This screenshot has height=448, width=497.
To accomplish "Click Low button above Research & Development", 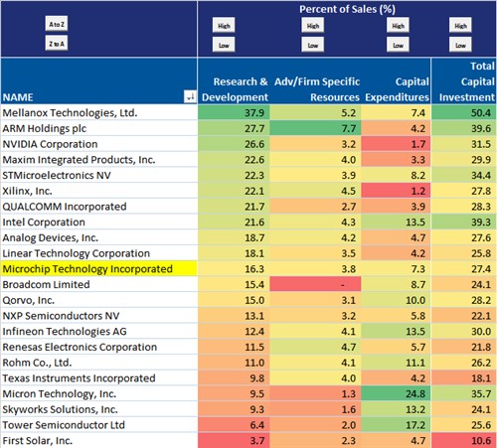I will coord(224,45).
